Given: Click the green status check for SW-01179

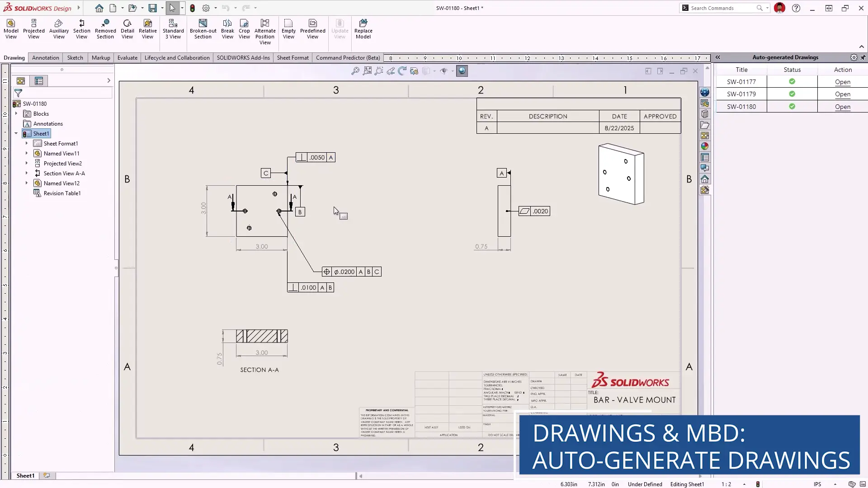Looking at the screenshot, I should pos(792,94).
